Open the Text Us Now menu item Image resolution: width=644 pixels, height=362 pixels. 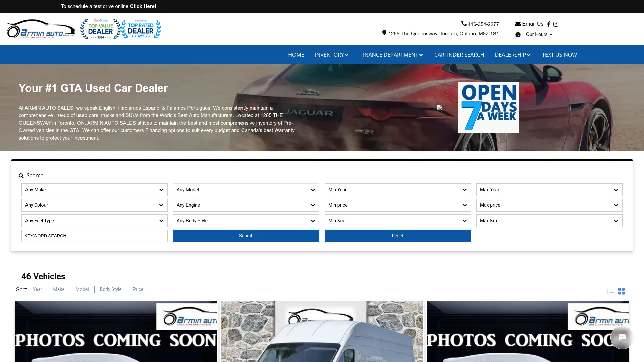559,55
